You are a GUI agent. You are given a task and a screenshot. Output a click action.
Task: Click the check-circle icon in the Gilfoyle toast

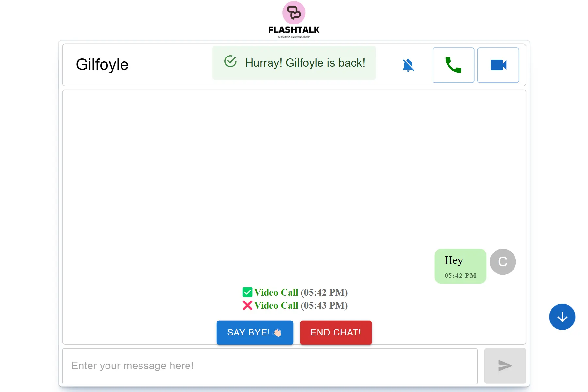tap(230, 61)
